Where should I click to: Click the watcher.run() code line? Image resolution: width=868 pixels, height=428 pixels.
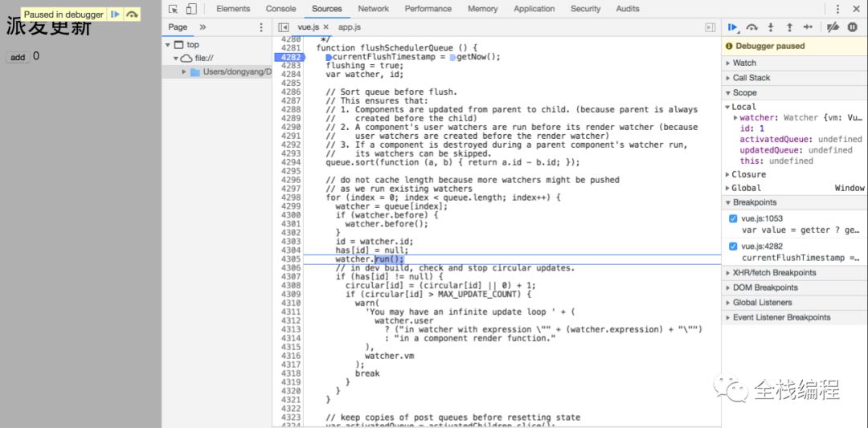coord(369,259)
